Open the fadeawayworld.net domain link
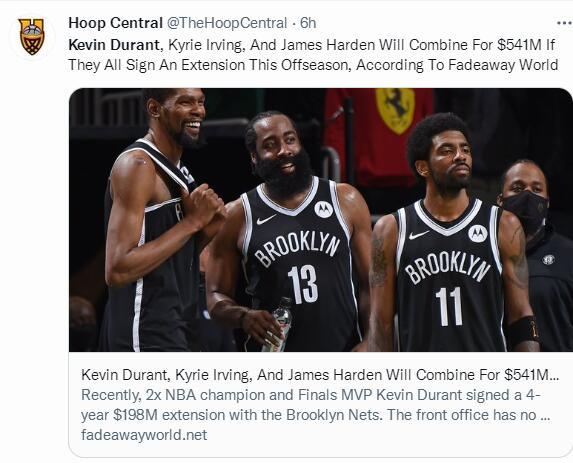Image resolution: width=573 pixels, height=463 pixels. tap(144, 435)
